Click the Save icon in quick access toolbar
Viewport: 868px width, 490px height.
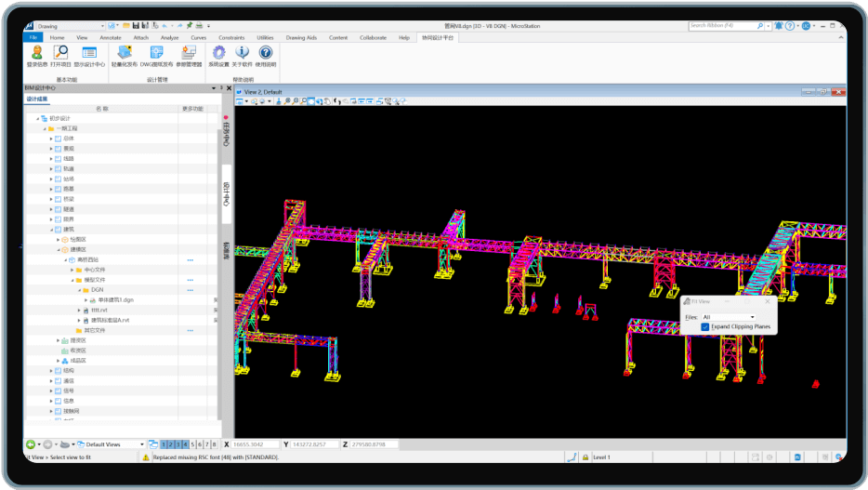(136, 25)
